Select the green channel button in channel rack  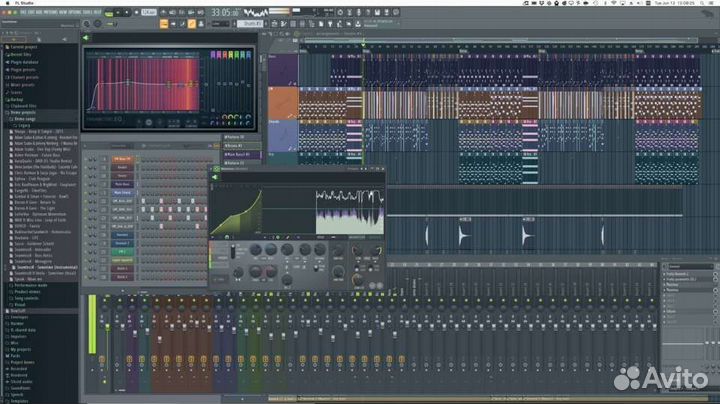(122, 252)
